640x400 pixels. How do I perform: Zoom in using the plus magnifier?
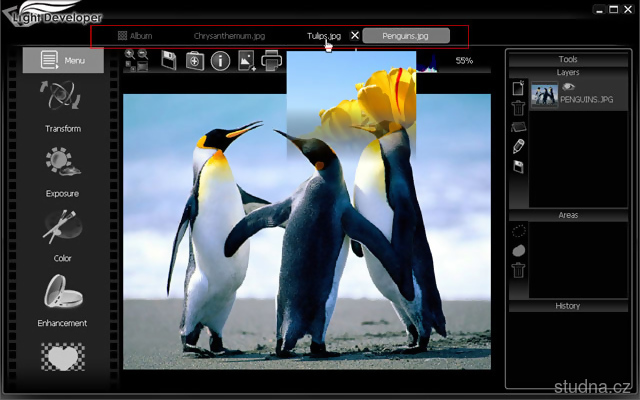131,54
